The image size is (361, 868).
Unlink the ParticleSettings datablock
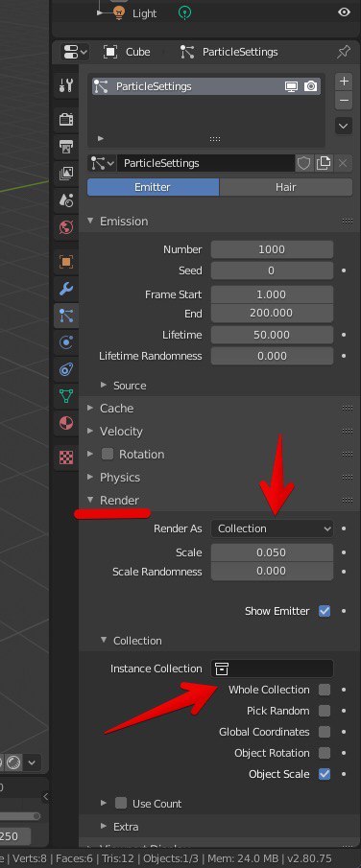[344, 163]
